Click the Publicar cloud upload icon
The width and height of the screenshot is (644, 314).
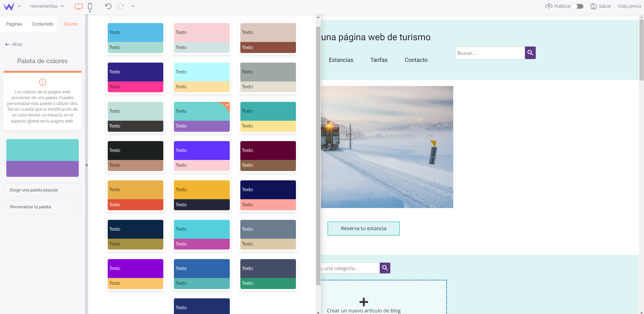[x=549, y=6]
